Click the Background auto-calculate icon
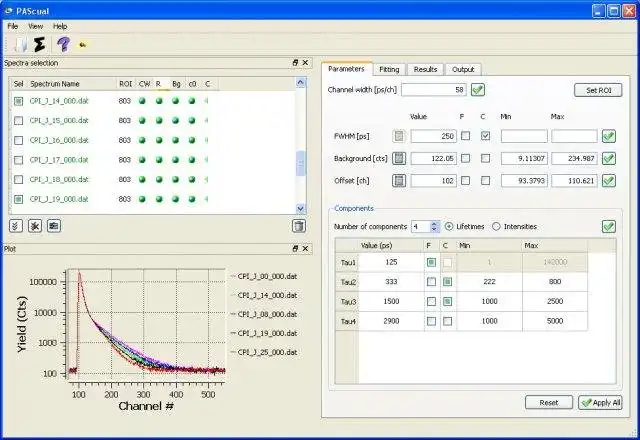Screen dimensions: 640x440 click(x=399, y=158)
